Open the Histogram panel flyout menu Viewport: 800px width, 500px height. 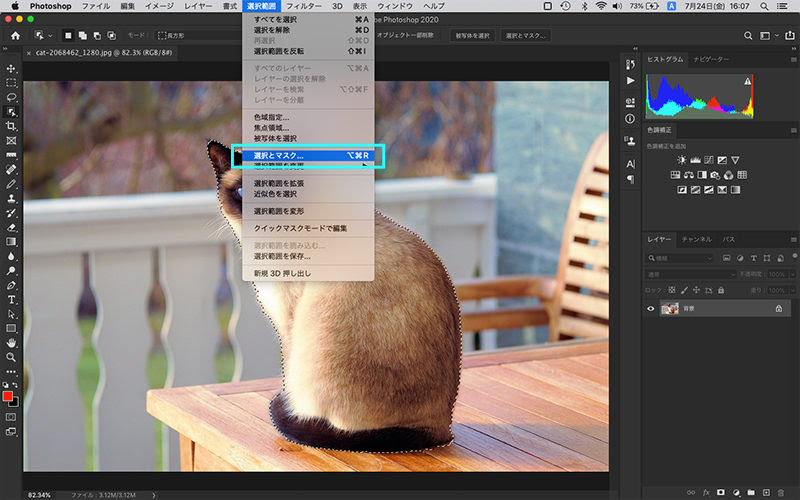click(793, 60)
